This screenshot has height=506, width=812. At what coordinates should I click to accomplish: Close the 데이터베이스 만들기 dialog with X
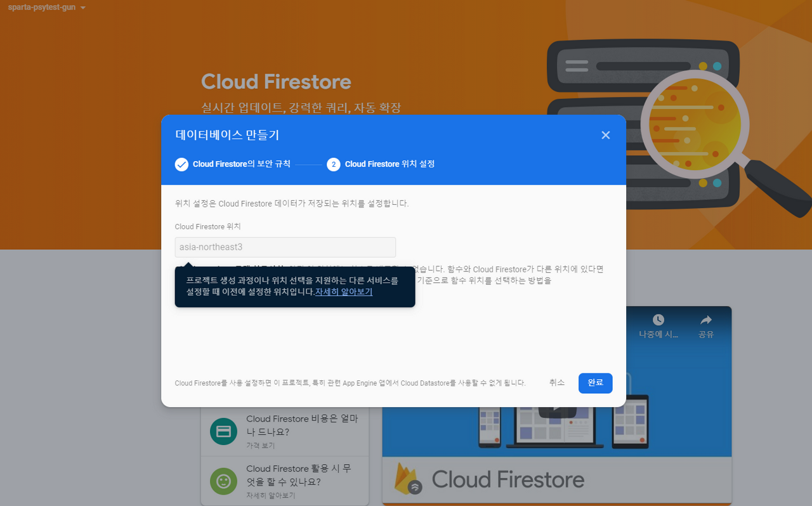(x=605, y=135)
